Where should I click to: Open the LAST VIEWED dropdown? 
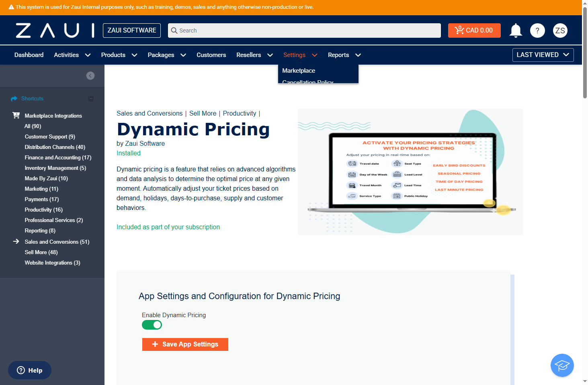tap(543, 55)
